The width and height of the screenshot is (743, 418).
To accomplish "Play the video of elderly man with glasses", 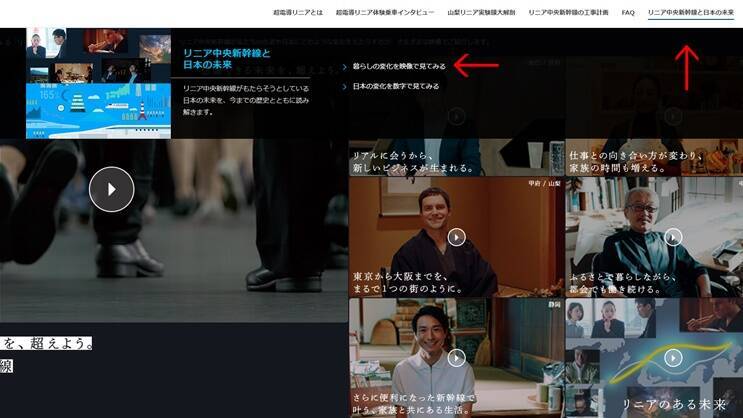I will point(673,237).
